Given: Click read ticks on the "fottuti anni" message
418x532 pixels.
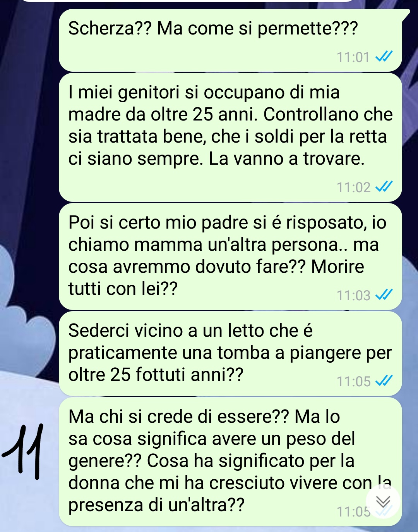Looking at the screenshot, I should (384, 381).
